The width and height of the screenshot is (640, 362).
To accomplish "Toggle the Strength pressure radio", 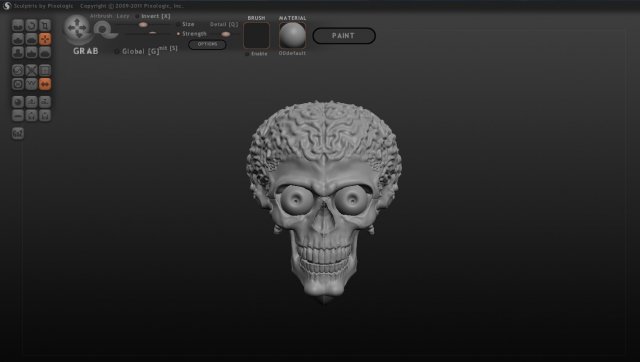I will click(178, 34).
